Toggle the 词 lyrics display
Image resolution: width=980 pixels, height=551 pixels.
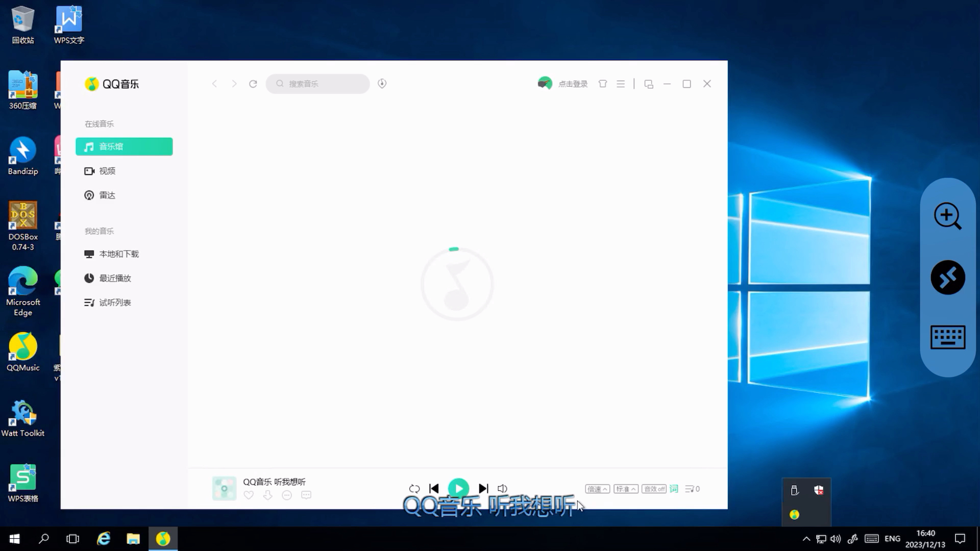point(674,489)
